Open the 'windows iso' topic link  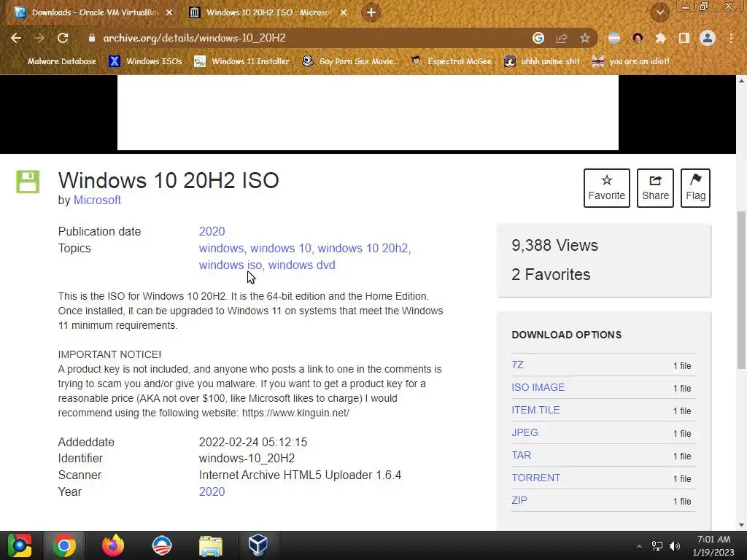coord(231,265)
